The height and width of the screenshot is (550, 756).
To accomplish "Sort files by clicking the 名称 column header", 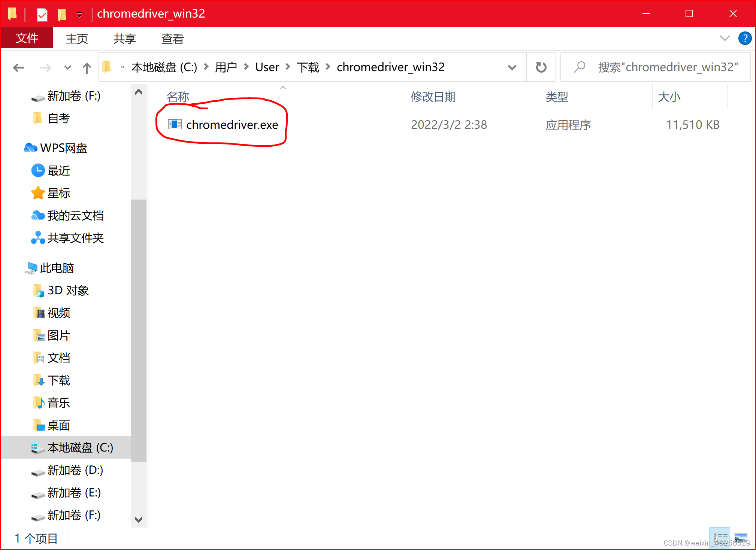I will point(178,97).
